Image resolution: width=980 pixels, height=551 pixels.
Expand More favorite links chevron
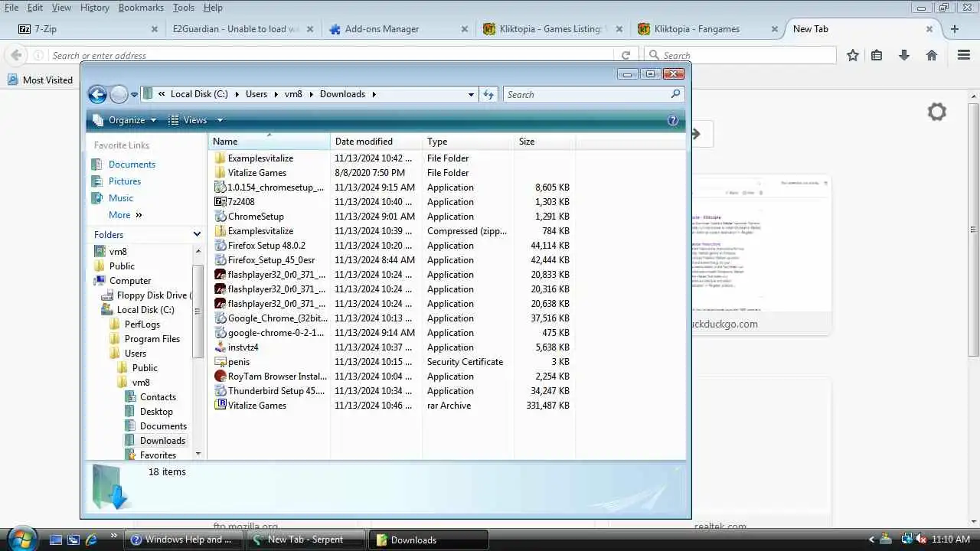(139, 215)
